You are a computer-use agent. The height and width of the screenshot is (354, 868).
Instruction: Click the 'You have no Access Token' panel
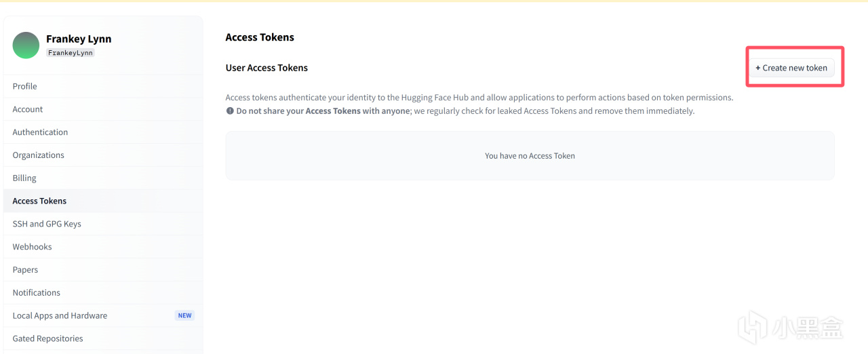[530, 156]
